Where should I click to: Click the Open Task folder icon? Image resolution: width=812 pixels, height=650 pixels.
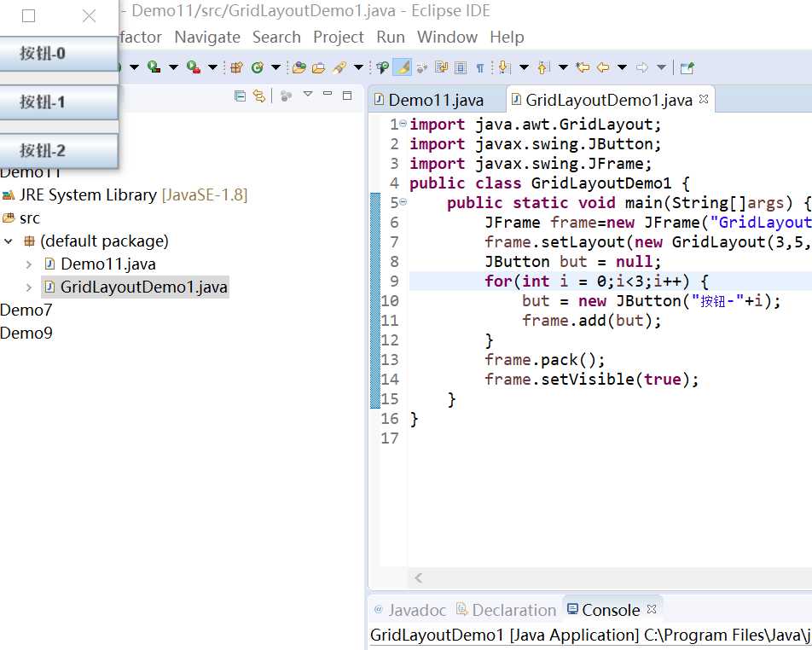coord(318,67)
